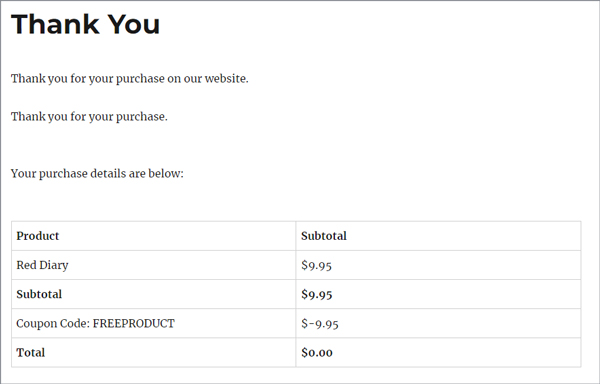Click the word Diary in product row

tap(54, 265)
